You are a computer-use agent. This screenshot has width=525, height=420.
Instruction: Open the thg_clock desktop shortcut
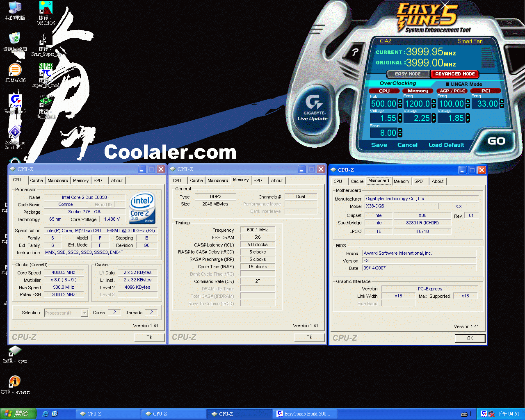pyautogui.click(x=46, y=106)
